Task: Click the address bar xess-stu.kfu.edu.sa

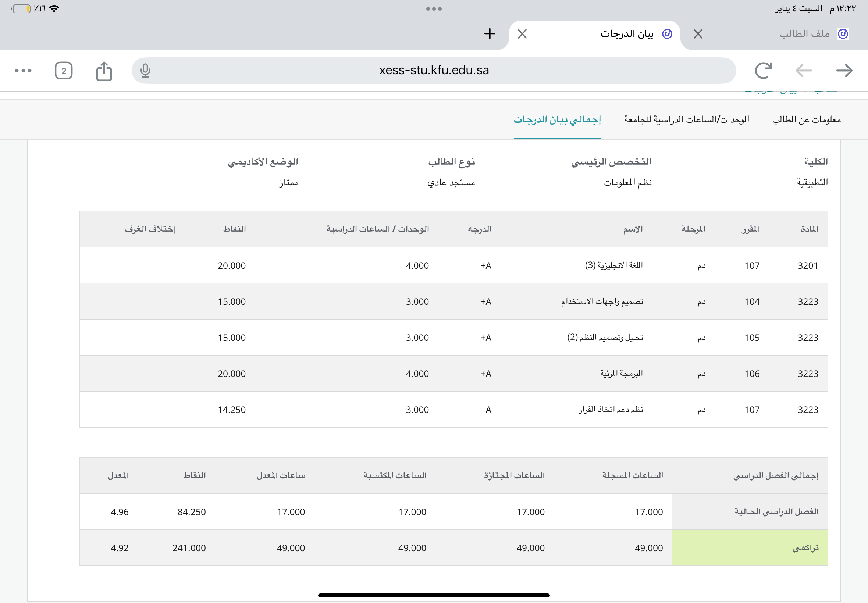Action: click(434, 70)
